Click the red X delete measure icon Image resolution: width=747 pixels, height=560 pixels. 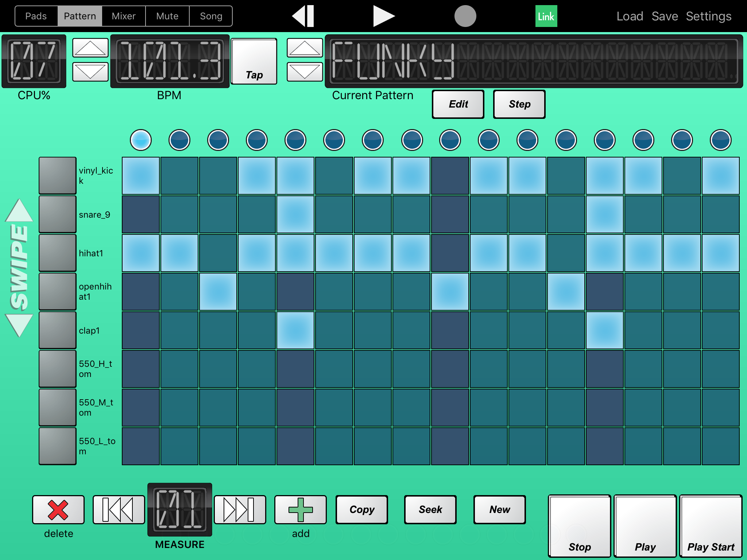[x=58, y=509]
